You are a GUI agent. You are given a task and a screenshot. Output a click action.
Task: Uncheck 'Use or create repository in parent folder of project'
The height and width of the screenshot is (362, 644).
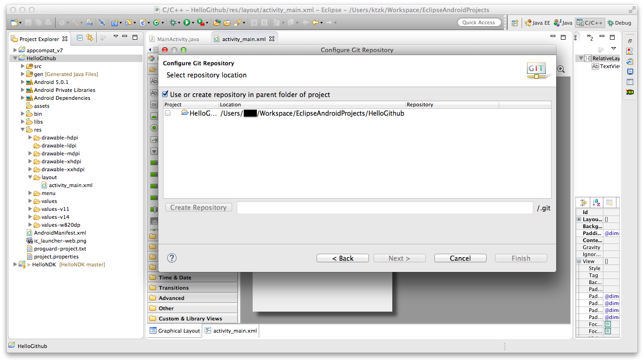coord(165,93)
